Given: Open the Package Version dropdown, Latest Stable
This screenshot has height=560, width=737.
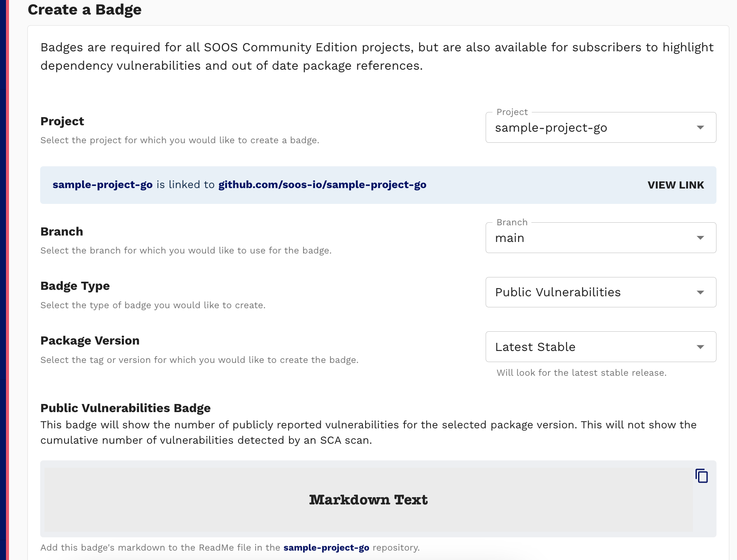Looking at the screenshot, I should tap(601, 347).
